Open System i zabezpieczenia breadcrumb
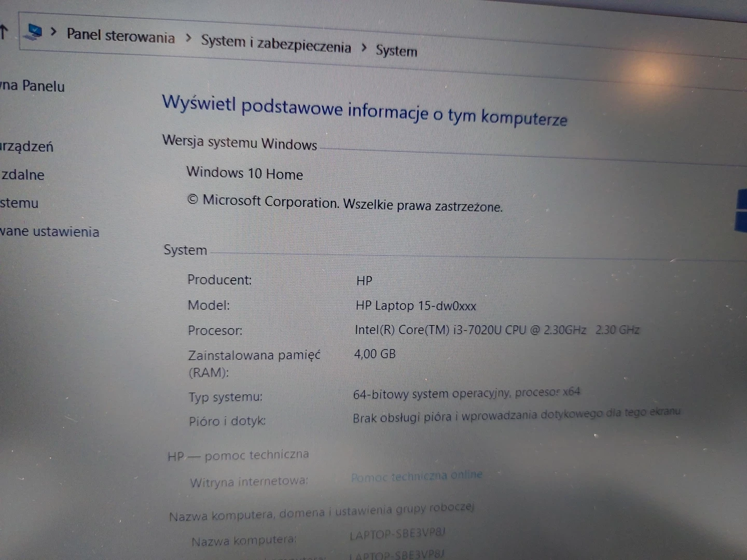Screen dimensions: 747x560 click(x=276, y=44)
